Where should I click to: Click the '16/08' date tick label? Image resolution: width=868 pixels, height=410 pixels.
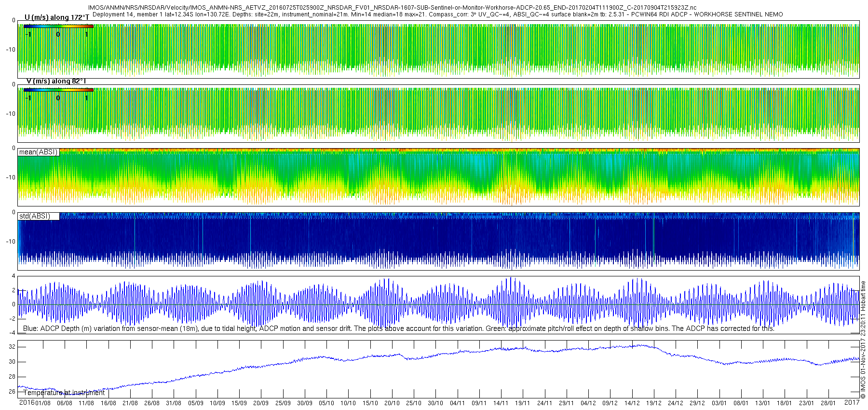tap(108, 403)
